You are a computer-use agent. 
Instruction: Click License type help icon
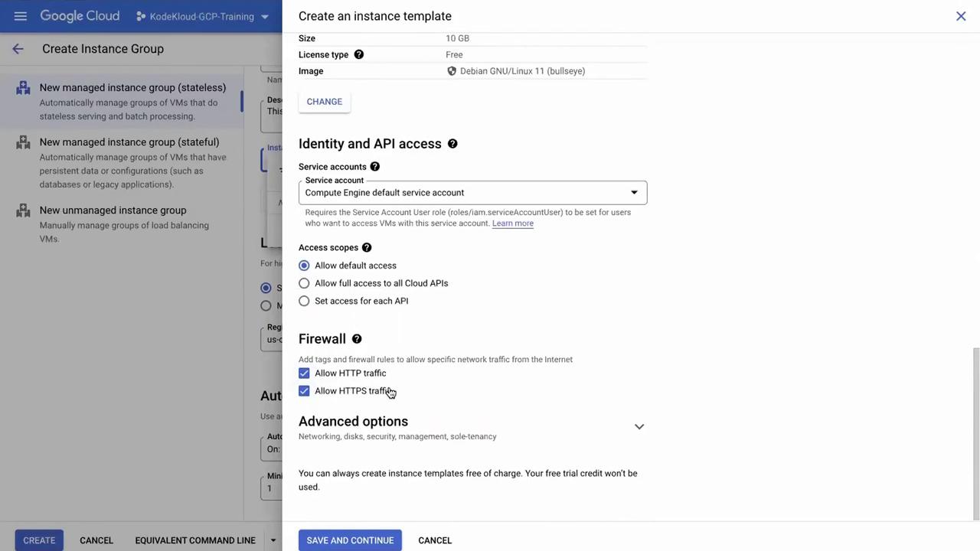coord(358,55)
